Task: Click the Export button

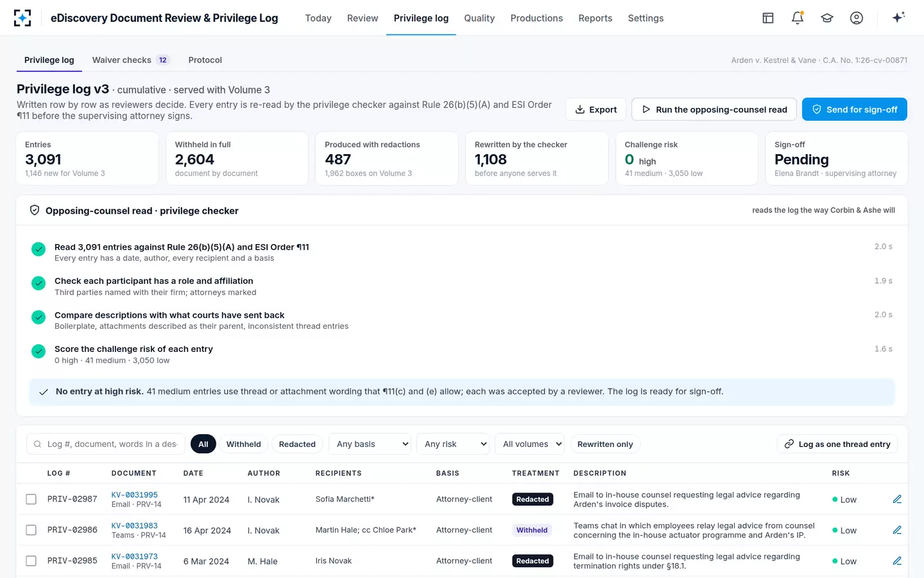Action: tap(596, 109)
